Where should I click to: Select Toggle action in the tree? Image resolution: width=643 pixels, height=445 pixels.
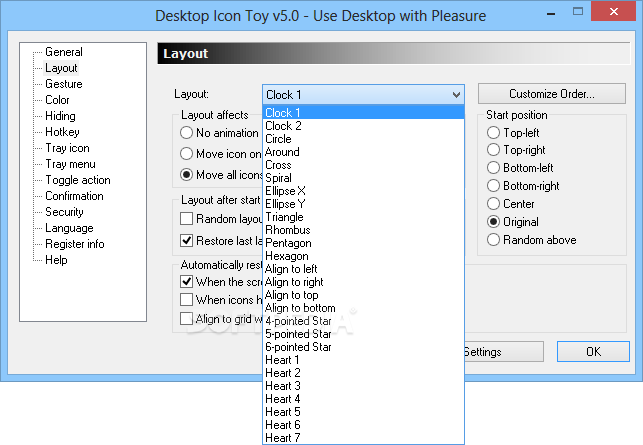(x=78, y=180)
